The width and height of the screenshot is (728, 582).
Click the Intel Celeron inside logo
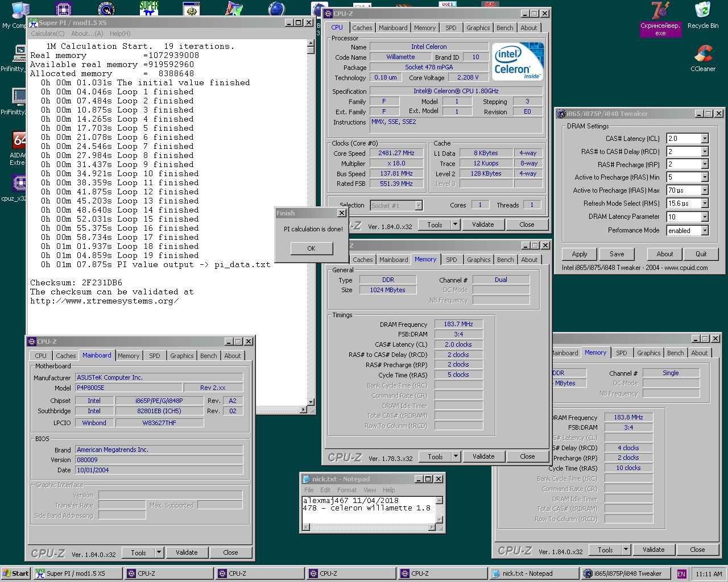pos(518,61)
